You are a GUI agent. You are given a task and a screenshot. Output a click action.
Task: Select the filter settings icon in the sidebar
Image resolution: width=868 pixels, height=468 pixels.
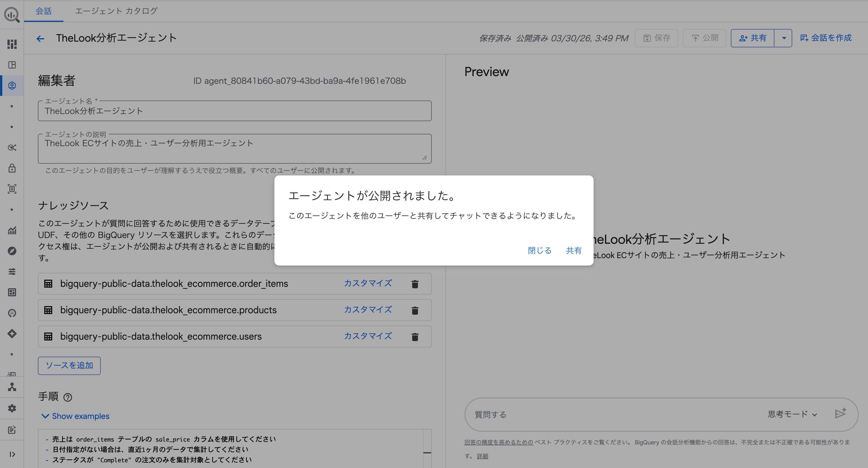coord(12,272)
